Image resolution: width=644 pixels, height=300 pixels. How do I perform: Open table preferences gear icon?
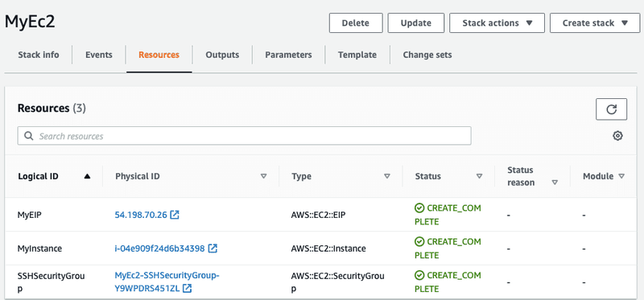pos(617,136)
